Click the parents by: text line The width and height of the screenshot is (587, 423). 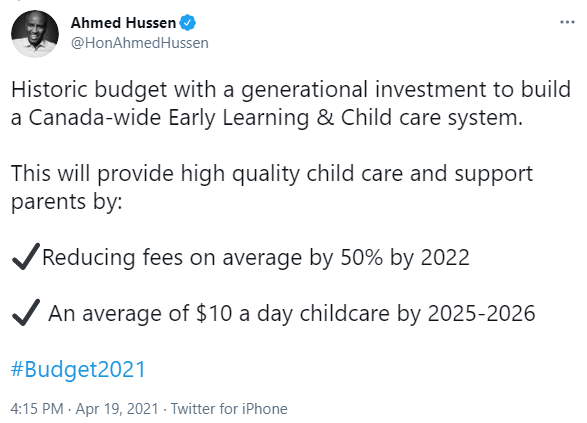pos(67,202)
